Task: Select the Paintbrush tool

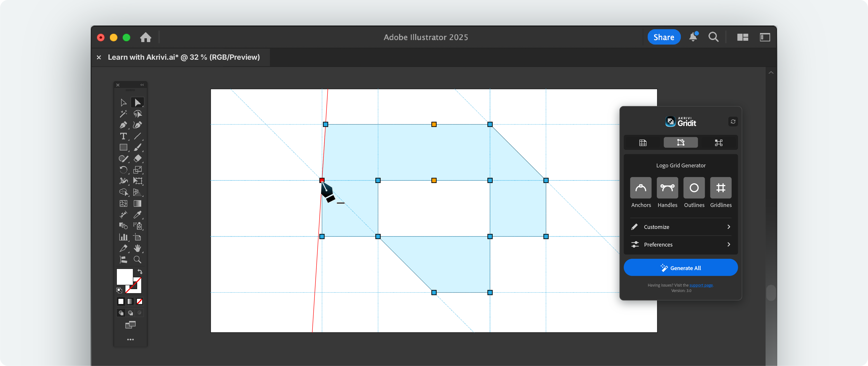Action: click(x=137, y=147)
